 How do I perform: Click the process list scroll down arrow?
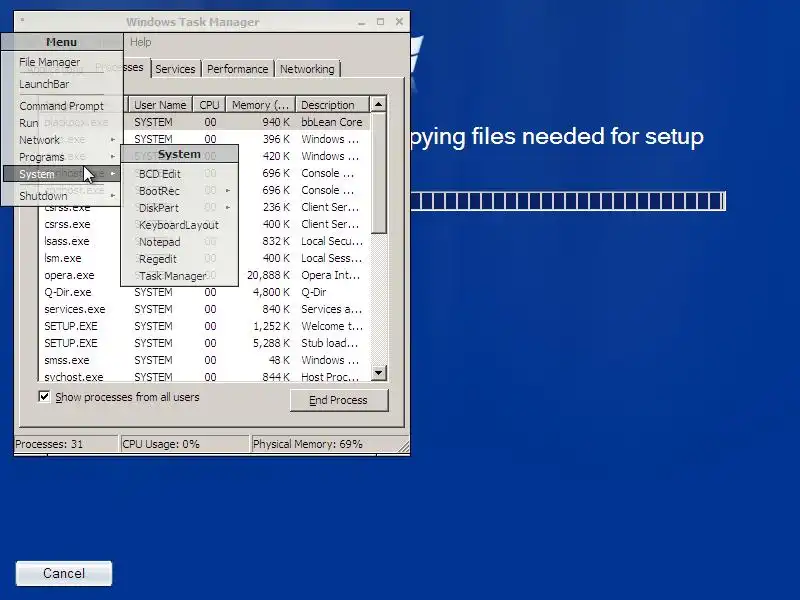[x=378, y=372]
